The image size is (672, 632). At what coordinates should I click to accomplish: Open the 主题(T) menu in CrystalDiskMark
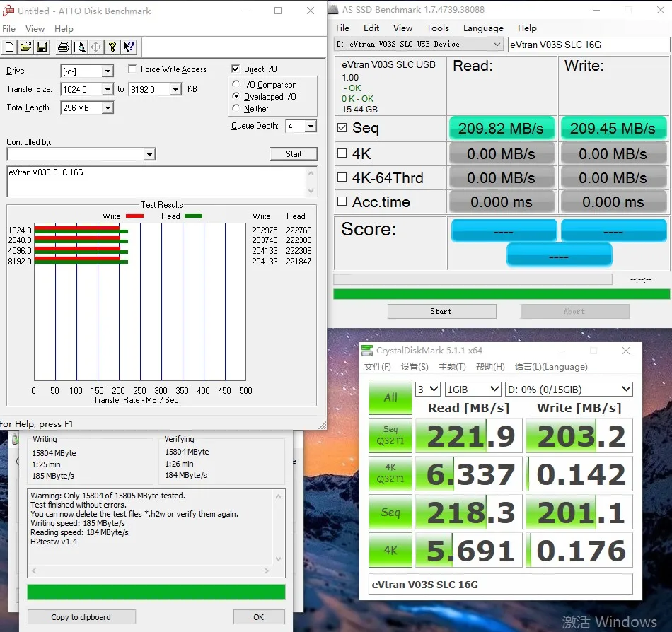pos(452,366)
